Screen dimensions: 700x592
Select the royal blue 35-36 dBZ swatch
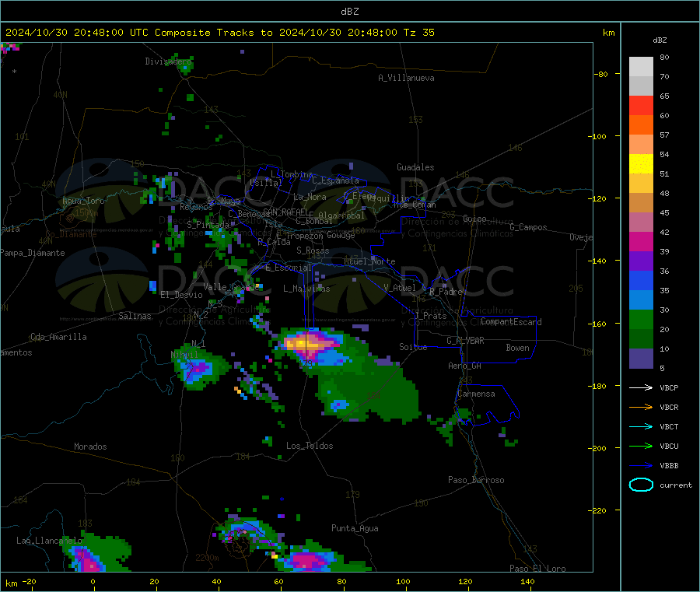(x=641, y=280)
